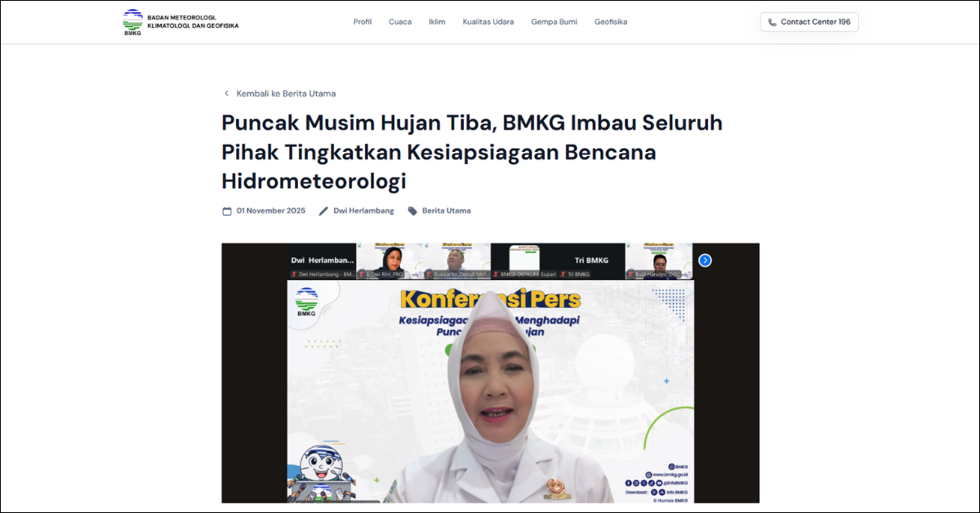Click the author name Dwi Herlambang

363,211
